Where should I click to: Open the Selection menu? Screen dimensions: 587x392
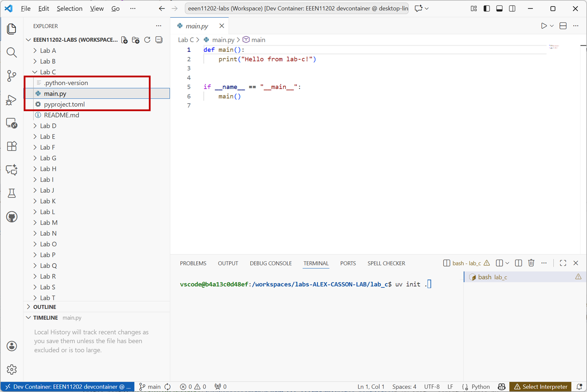(69, 9)
